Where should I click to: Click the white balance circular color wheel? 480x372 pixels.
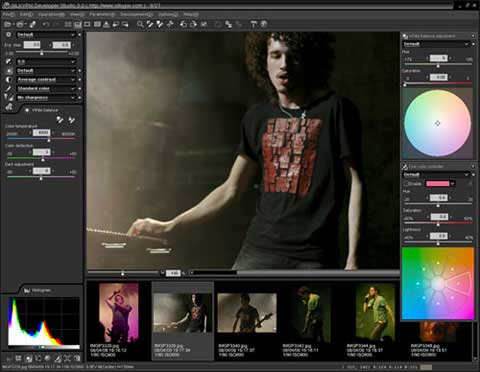[x=437, y=123]
